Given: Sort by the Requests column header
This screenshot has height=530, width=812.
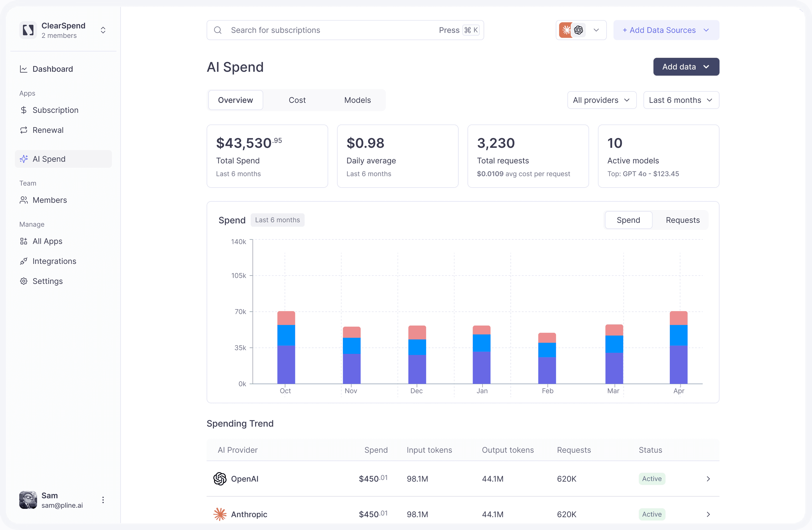Looking at the screenshot, I should coord(574,450).
